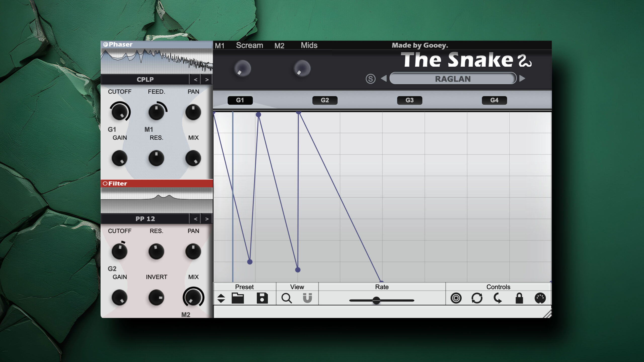Toggle the magnet snap icon
This screenshot has width=644, height=362.
point(307,298)
